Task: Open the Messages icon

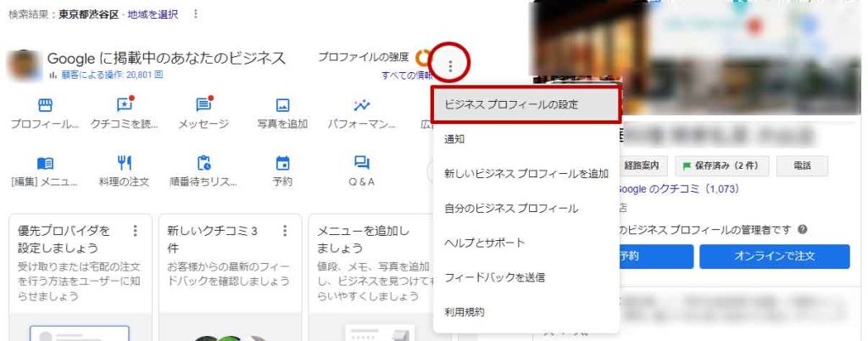Action: 203,106
